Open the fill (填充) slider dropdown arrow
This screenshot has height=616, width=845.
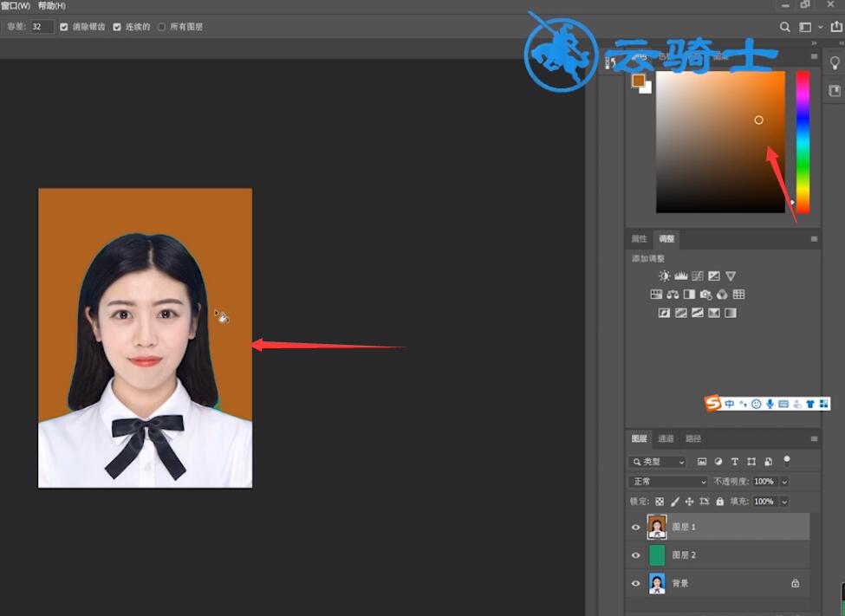point(784,502)
